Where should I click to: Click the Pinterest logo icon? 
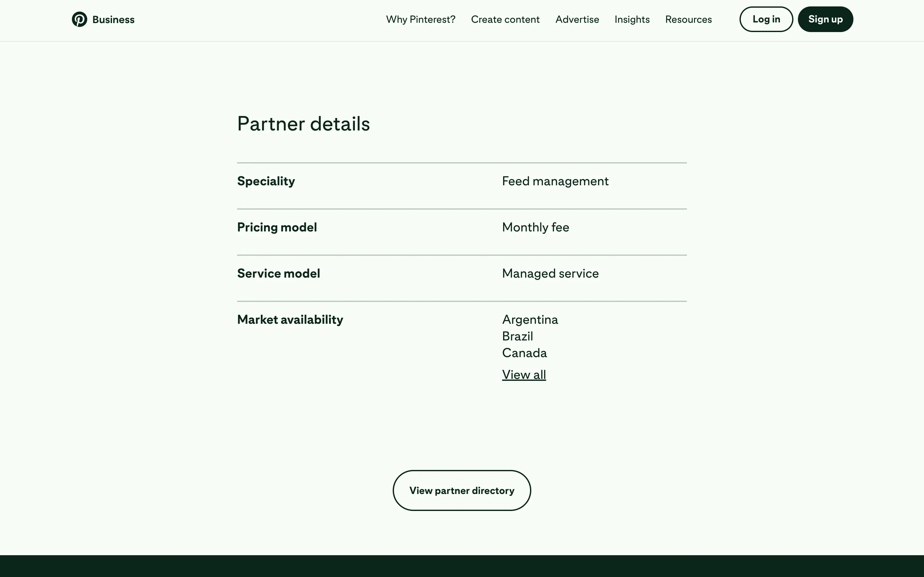point(80,20)
